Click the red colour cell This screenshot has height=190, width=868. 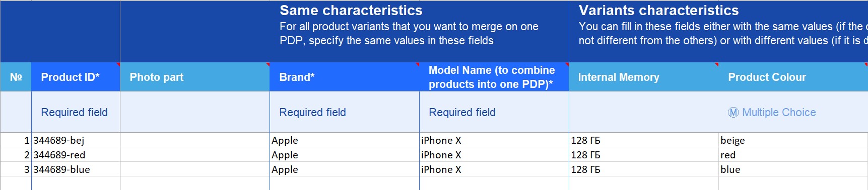click(x=793, y=155)
